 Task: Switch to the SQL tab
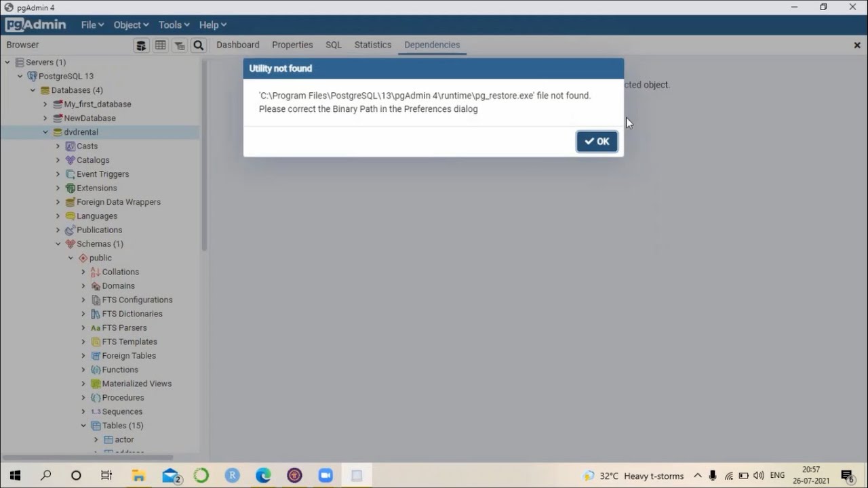pyautogui.click(x=334, y=45)
